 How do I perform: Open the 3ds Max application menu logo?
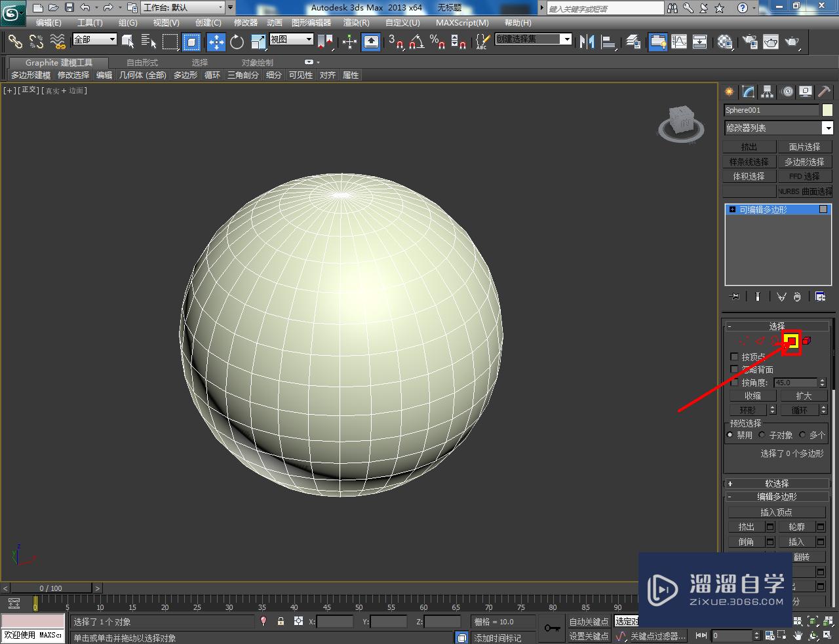coord(13,13)
